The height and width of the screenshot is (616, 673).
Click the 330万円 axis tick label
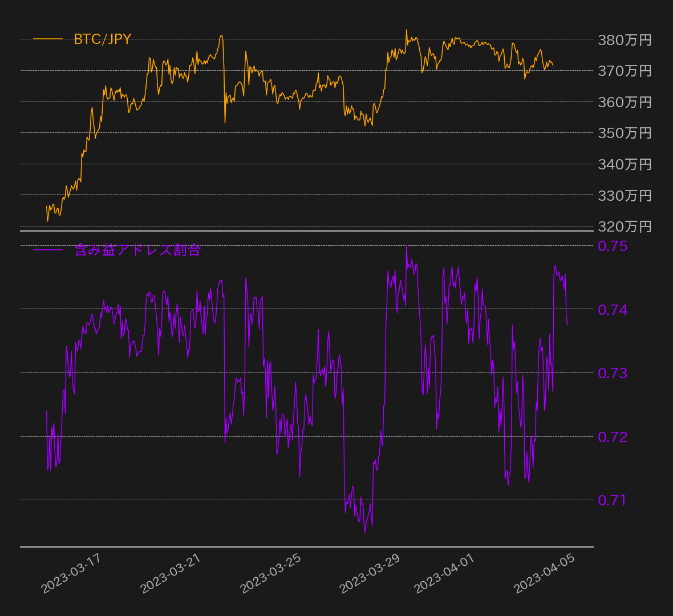[625, 196]
